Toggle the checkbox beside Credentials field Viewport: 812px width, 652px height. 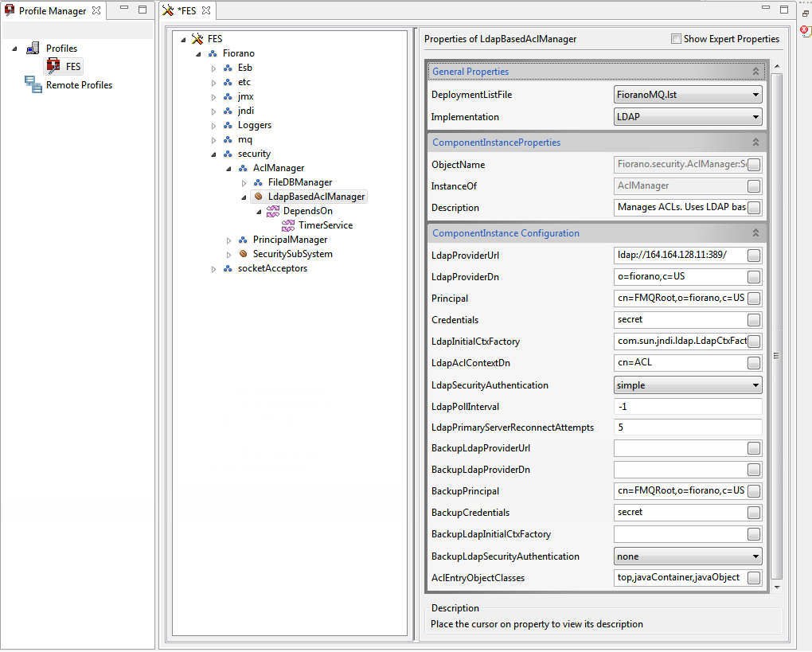pos(754,320)
